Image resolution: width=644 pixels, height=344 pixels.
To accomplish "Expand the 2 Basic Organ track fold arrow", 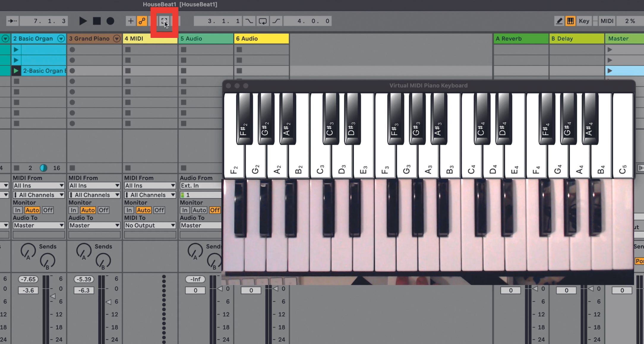I will pos(61,39).
